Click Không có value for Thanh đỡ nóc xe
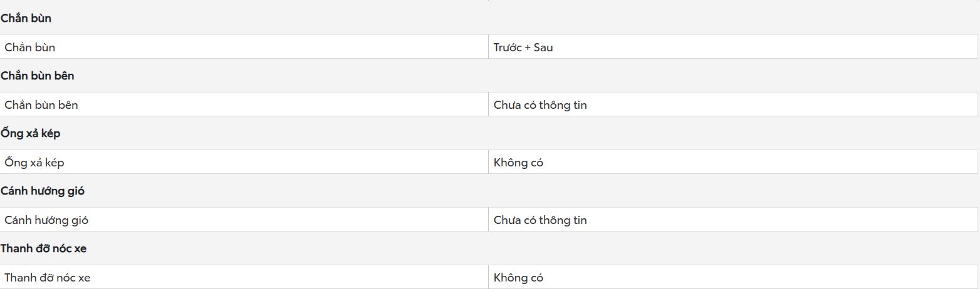 click(518, 278)
